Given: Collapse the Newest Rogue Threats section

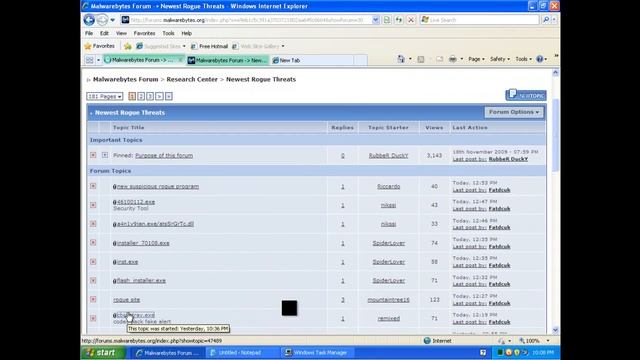Looking at the screenshot, I should (91, 113).
